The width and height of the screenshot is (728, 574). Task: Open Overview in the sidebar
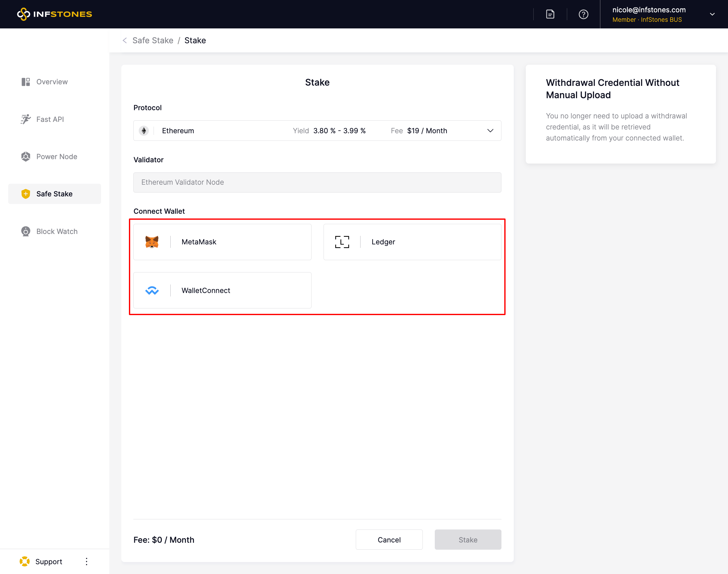click(x=52, y=82)
